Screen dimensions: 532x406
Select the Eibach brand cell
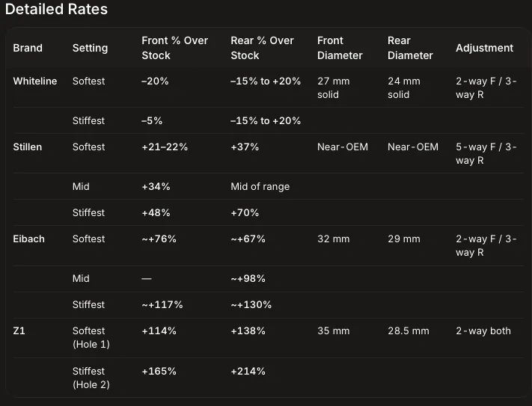[x=29, y=239]
